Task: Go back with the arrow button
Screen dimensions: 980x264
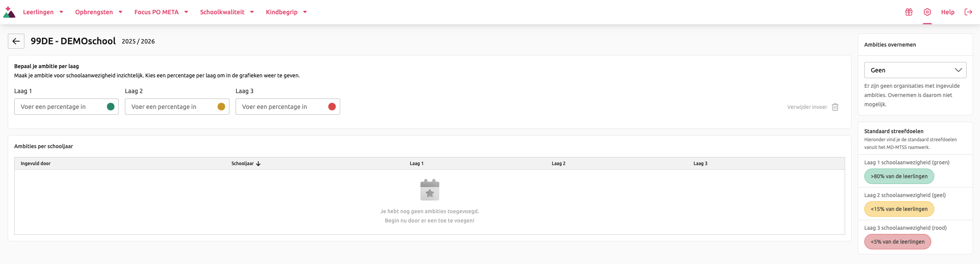Action: point(16,41)
